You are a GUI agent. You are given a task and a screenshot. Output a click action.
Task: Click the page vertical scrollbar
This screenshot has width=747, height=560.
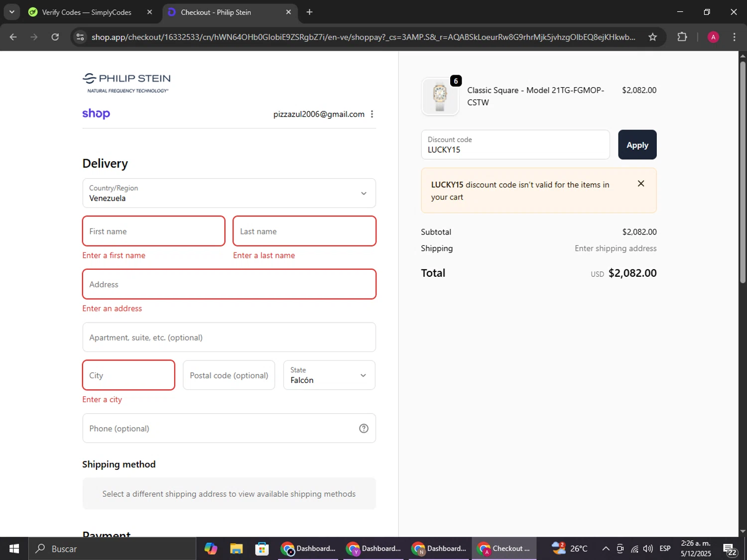tap(743, 172)
